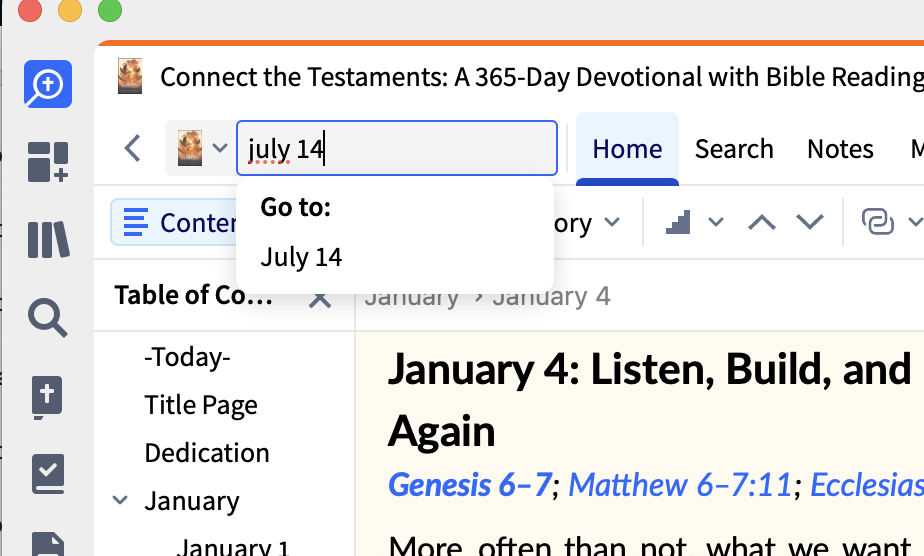Image resolution: width=924 pixels, height=556 pixels.
Task: Open the resource picker dropdown beside the book cover
Action: pos(220,147)
